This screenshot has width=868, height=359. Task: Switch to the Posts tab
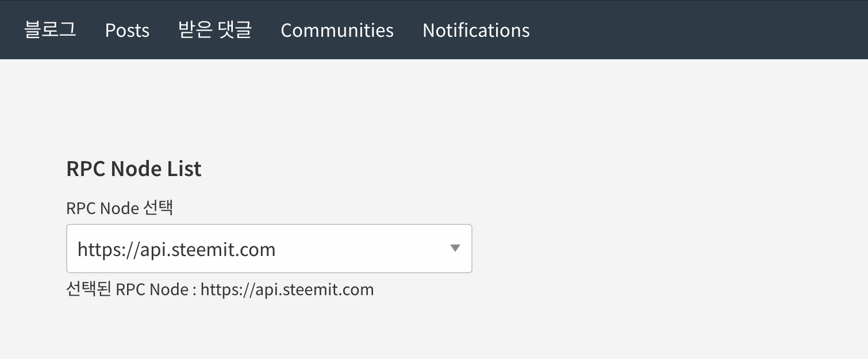[x=127, y=30]
